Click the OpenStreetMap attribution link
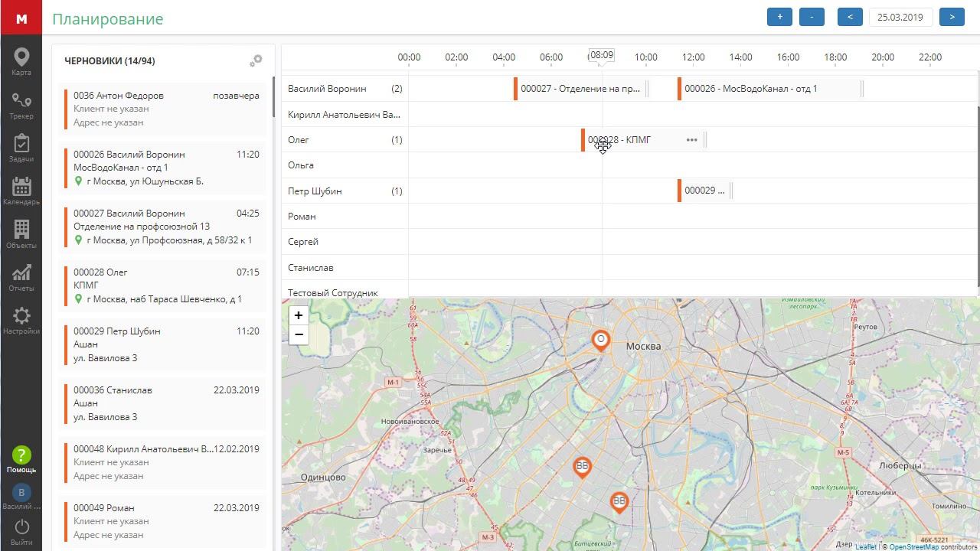 click(913, 546)
